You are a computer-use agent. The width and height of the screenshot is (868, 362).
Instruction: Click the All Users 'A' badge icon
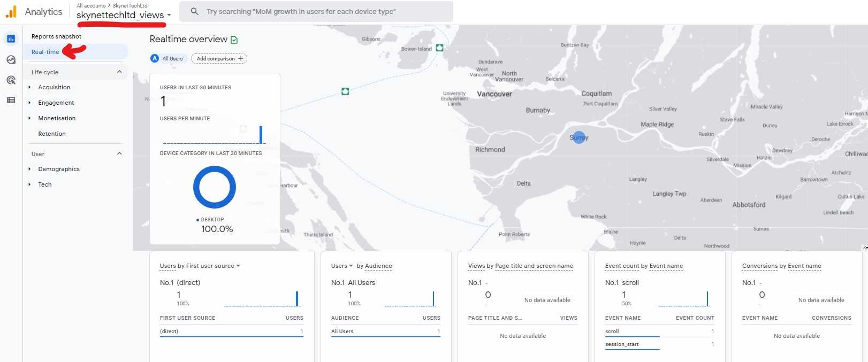pyautogui.click(x=155, y=58)
